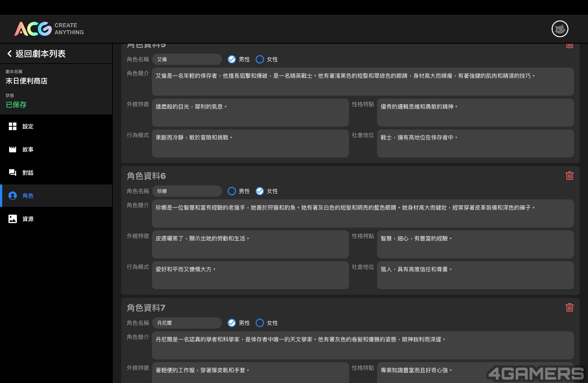Click the 資源 image icon in sidebar
The width and height of the screenshot is (588, 383).
pyautogui.click(x=12, y=219)
